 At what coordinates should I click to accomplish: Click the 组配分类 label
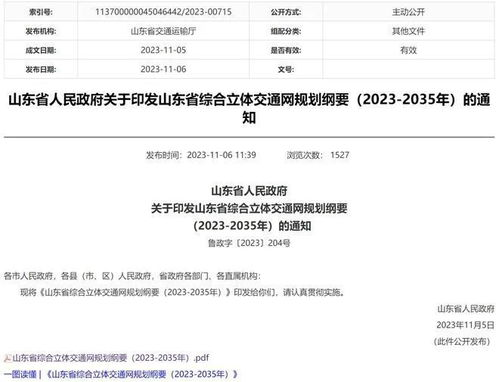[x=286, y=31]
